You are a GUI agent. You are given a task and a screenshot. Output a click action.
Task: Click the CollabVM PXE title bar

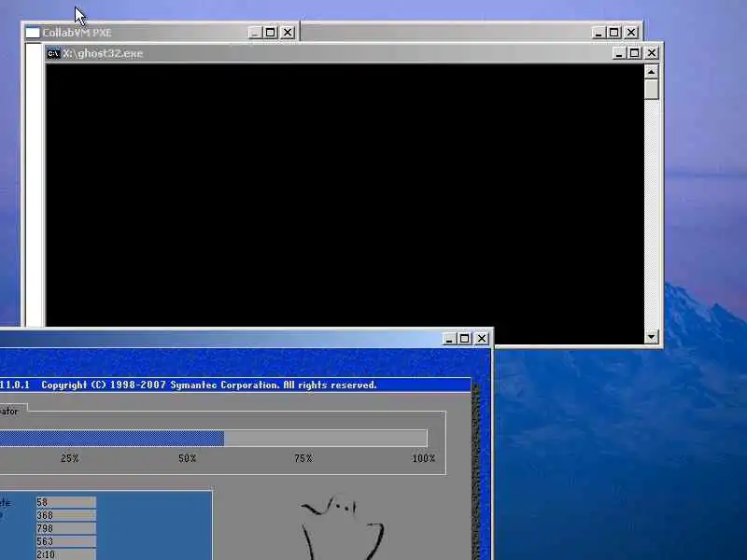tap(161, 33)
